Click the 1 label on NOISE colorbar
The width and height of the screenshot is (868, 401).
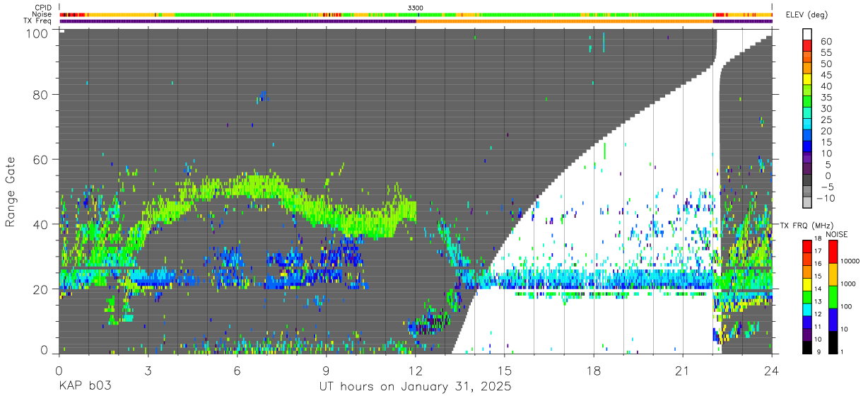tap(842, 352)
